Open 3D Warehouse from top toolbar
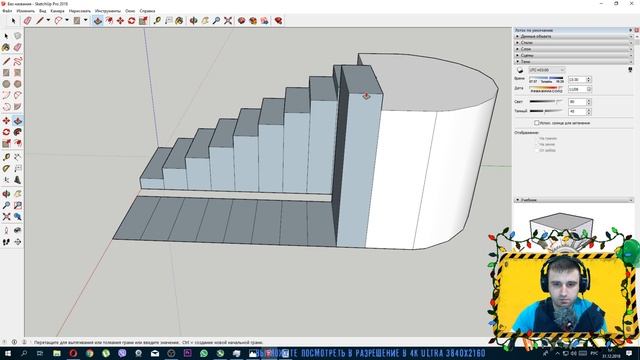 [x=242, y=20]
